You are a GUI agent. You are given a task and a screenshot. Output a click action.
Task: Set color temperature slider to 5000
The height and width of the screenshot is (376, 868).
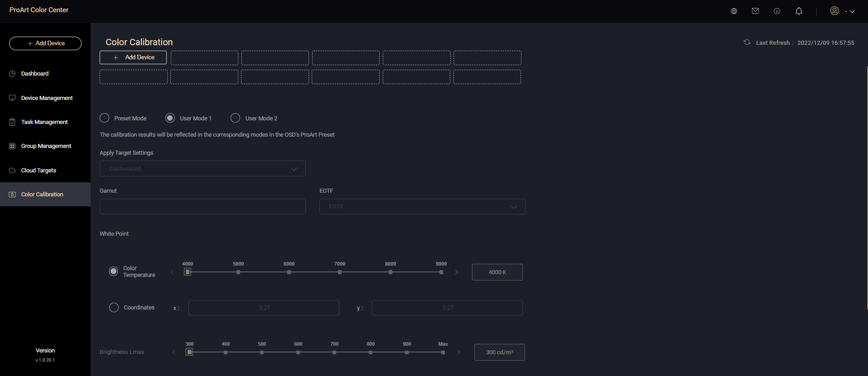(238, 272)
